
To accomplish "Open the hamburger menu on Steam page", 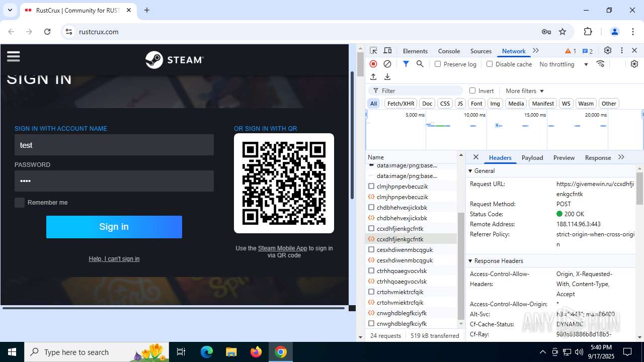I will coord(14,56).
